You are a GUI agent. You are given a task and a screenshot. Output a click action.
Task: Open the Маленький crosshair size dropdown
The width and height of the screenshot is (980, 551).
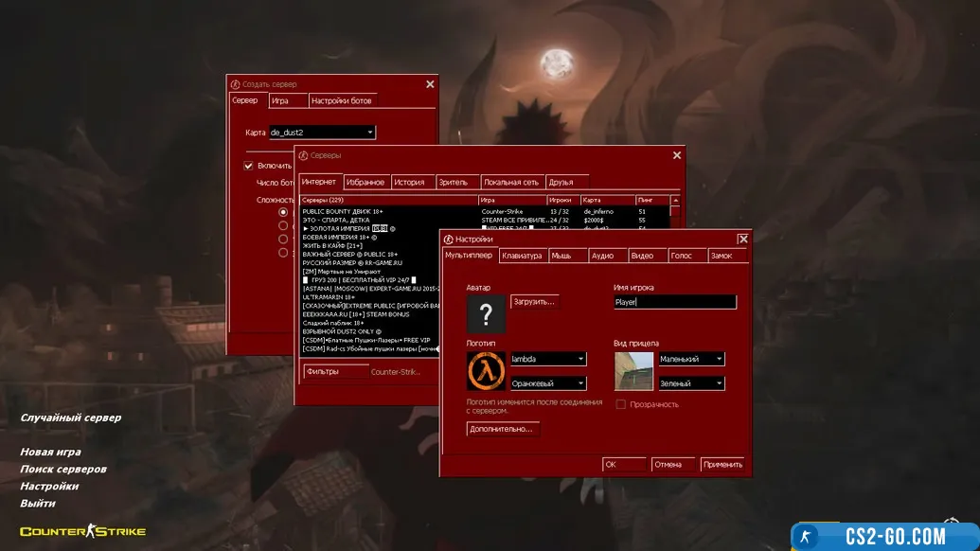pyautogui.click(x=691, y=359)
